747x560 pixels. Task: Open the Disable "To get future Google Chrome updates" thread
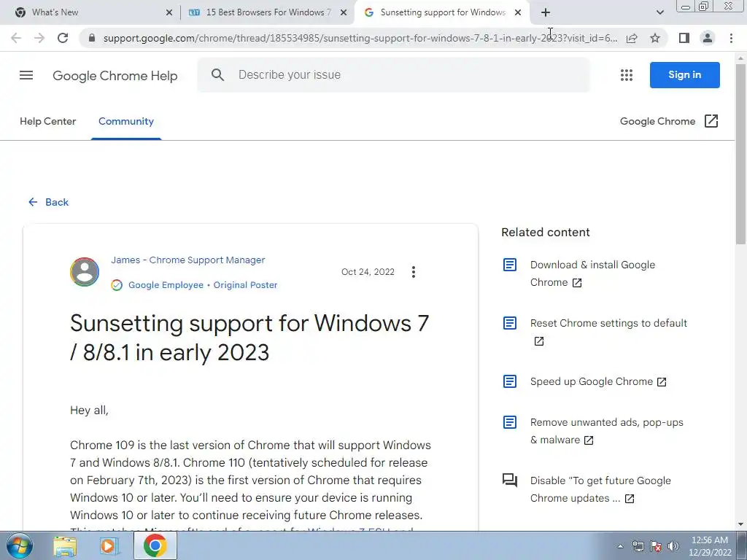click(x=600, y=489)
